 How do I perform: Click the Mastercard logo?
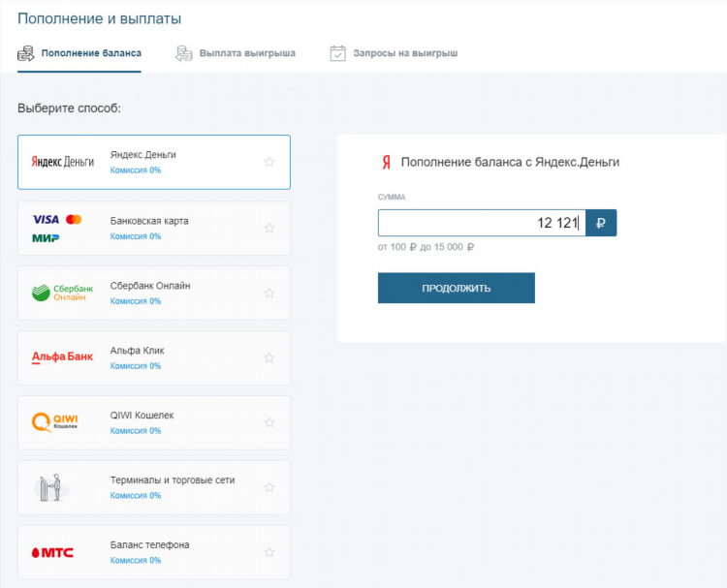(74, 220)
